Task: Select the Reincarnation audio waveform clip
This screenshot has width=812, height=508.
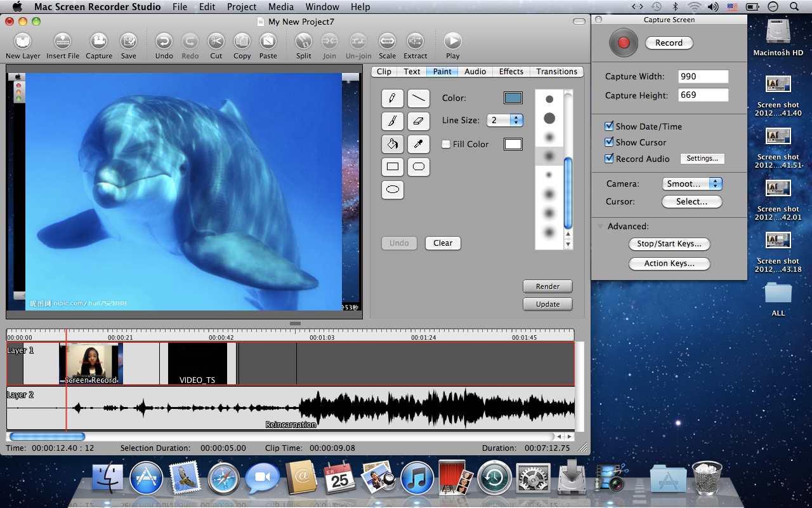Action: (x=291, y=408)
